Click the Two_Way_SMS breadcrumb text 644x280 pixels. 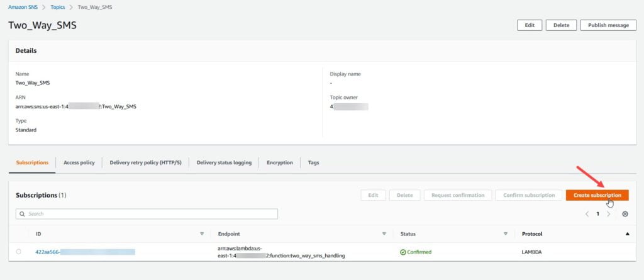click(x=95, y=7)
